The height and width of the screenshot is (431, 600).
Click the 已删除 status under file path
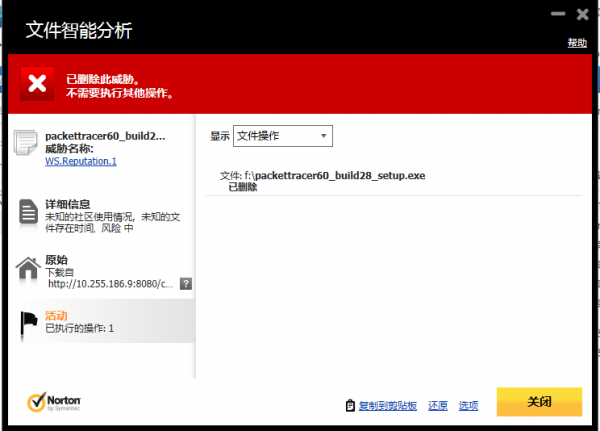click(243, 187)
